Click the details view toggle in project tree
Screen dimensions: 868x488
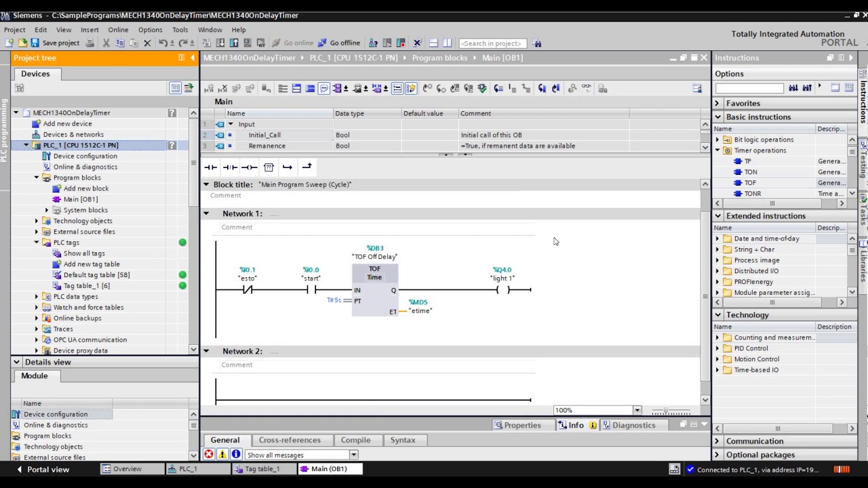tap(175, 88)
